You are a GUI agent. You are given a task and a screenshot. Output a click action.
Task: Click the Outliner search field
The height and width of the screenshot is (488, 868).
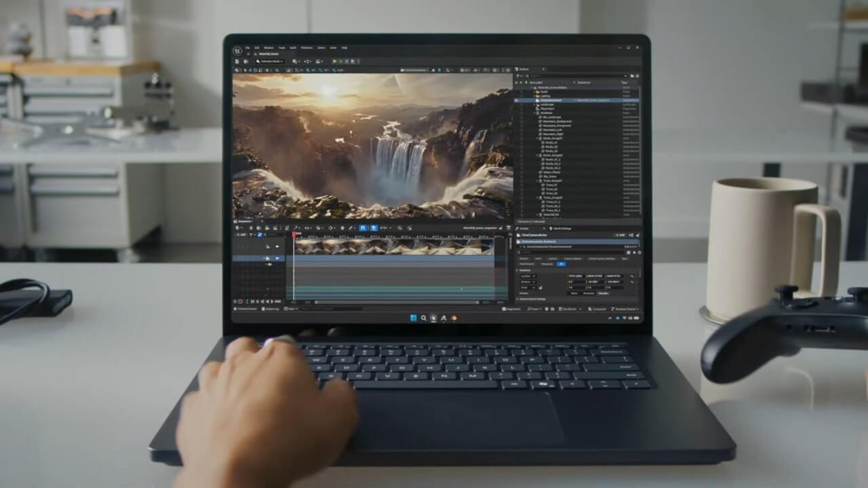575,76
